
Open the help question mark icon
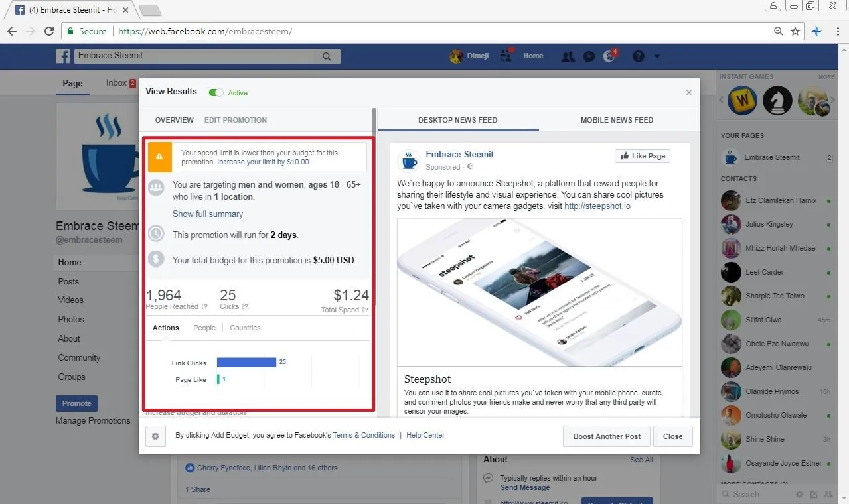pos(639,56)
